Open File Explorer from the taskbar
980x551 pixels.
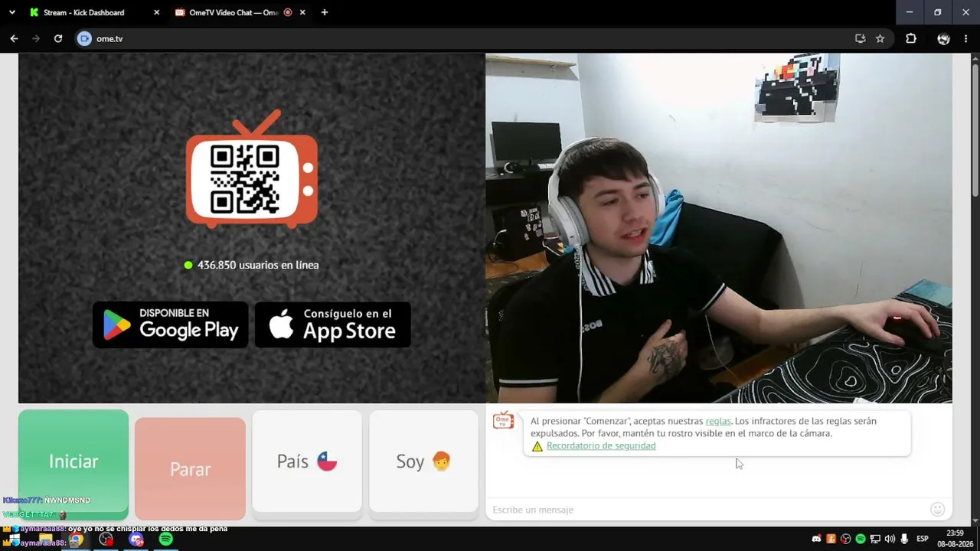coord(46,540)
